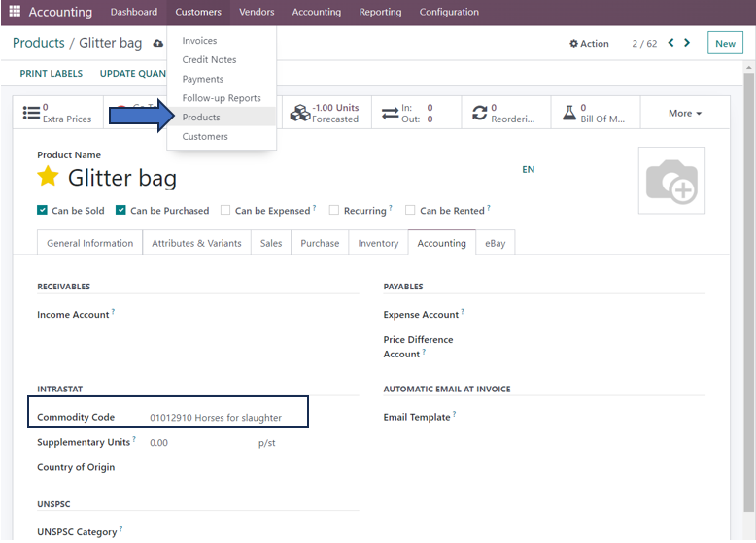Go to next record arrow
Viewport: 756px width, 543px height.
(x=687, y=43)
